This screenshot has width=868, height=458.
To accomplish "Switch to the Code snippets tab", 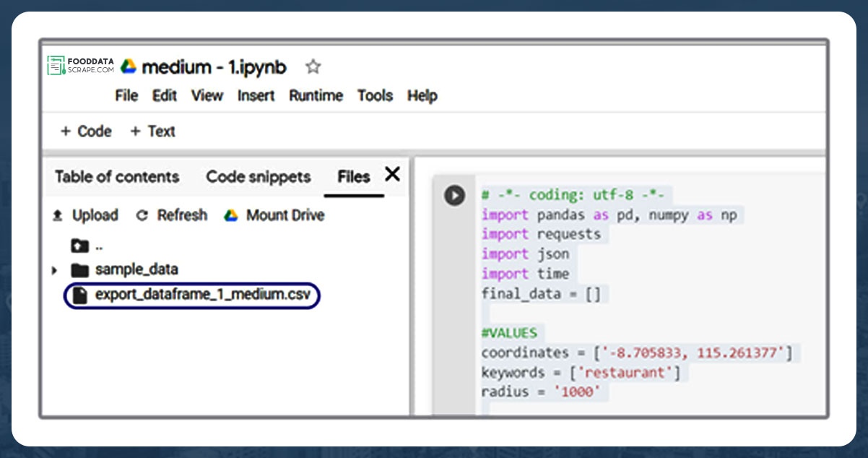I will [258, 176].
